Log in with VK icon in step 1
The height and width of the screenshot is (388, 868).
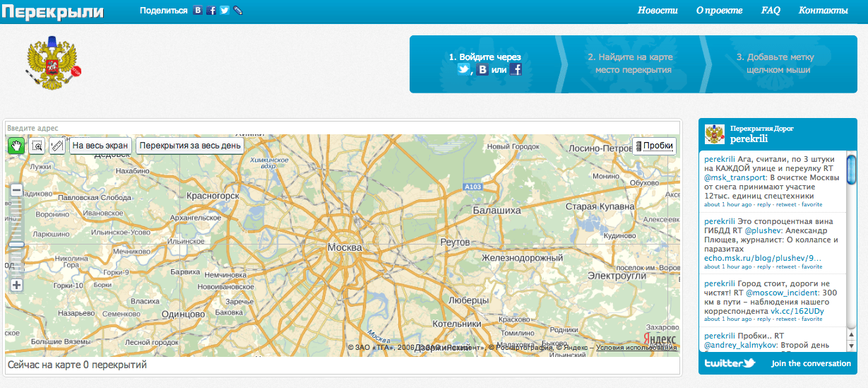point(482,69)
